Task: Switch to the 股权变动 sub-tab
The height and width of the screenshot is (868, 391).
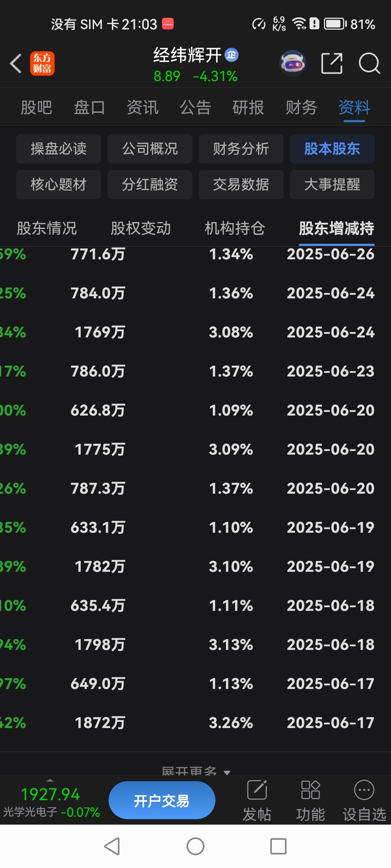Action: click(x=140, y=229)
